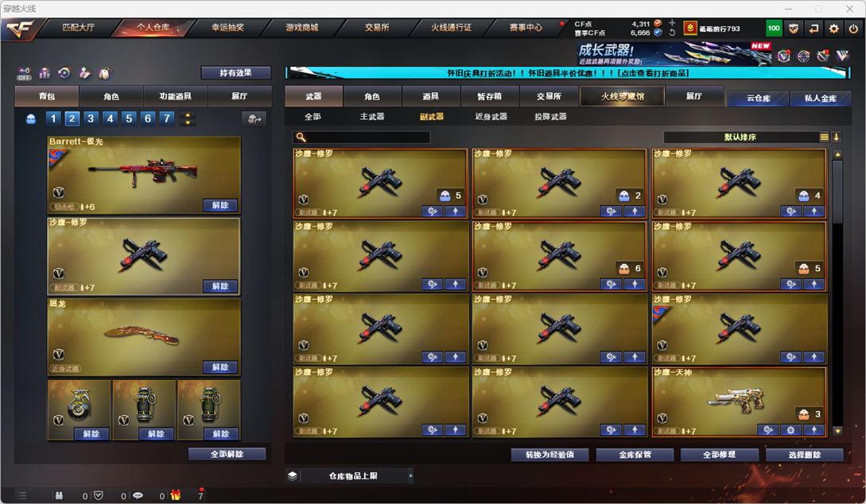The image size is (866, 504).
Task: Click the plus icon beside CF points
Action: coord(672,23)
